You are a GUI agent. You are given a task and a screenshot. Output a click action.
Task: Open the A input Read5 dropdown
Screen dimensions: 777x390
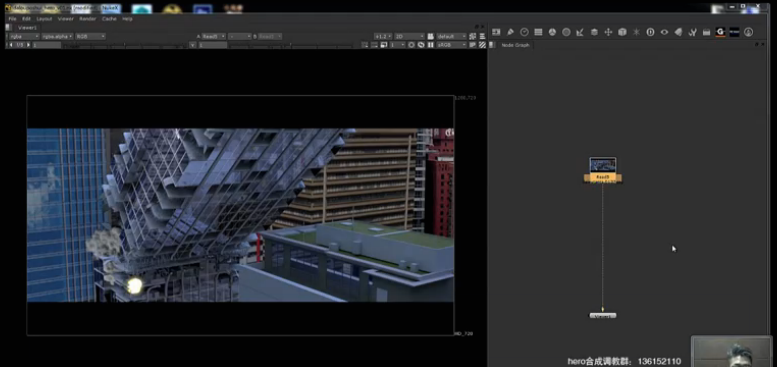(x=214, y=37)
